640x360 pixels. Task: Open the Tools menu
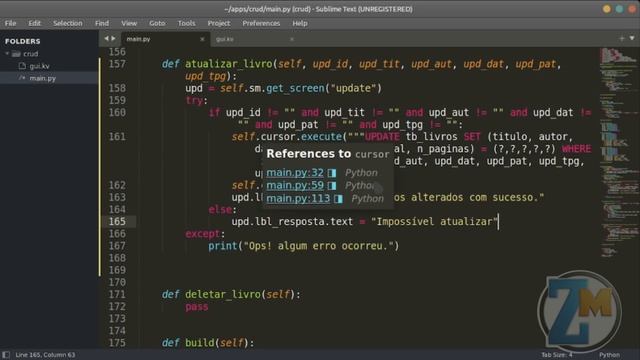(x=187, y=23)
